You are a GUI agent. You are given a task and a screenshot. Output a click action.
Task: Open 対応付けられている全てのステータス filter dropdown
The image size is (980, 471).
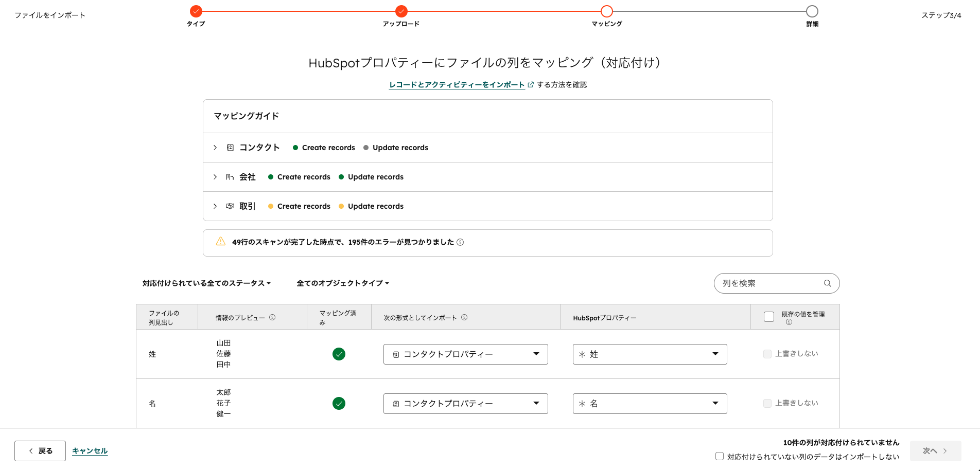click(206, 283)
